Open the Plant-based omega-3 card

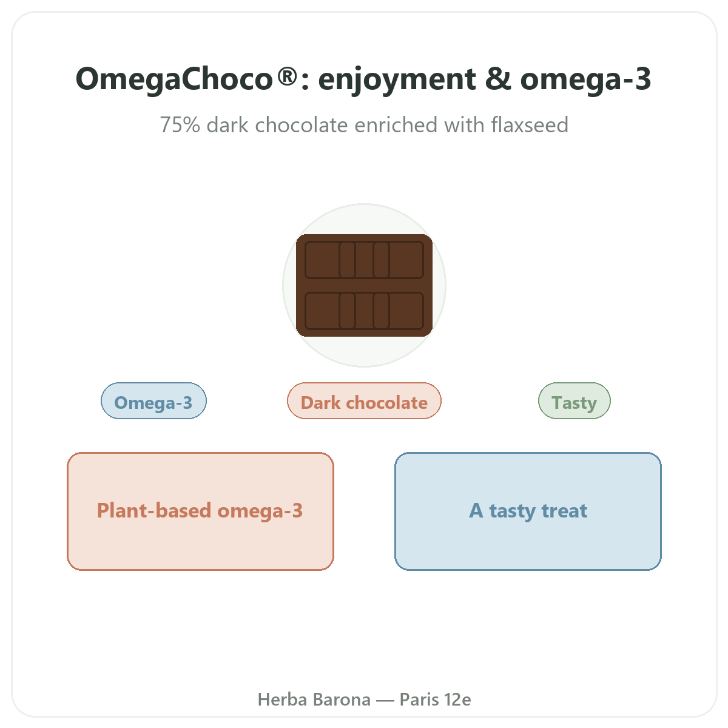[200, 511]
